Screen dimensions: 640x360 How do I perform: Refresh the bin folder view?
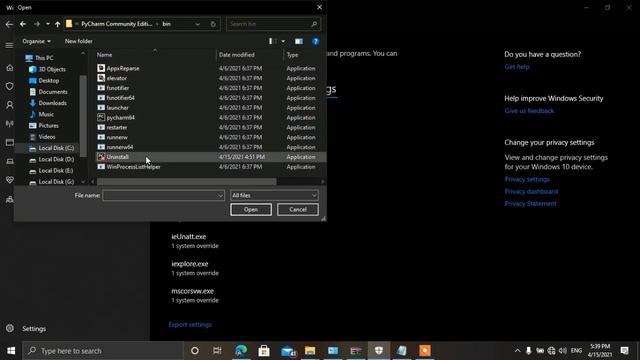[x=213, y=24]
